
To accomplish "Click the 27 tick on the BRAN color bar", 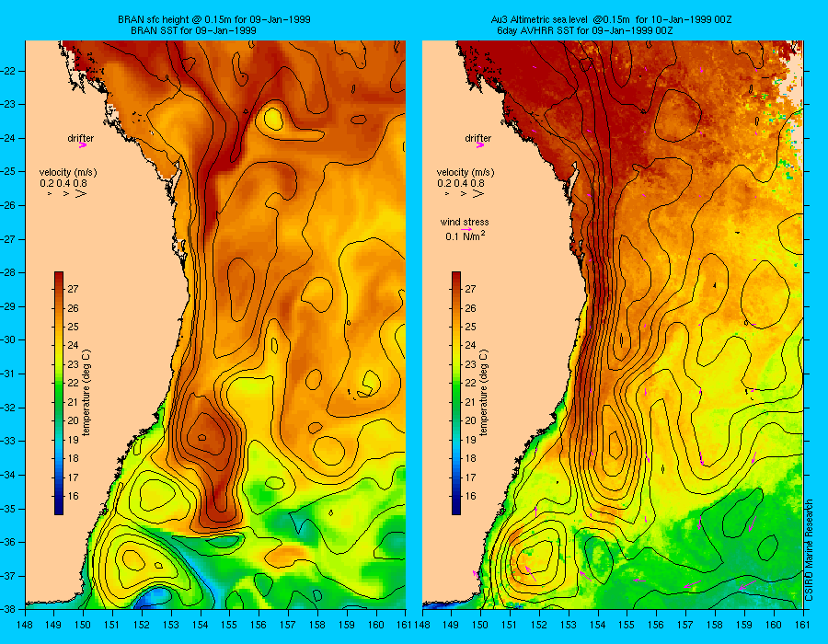I will point(73,289).
